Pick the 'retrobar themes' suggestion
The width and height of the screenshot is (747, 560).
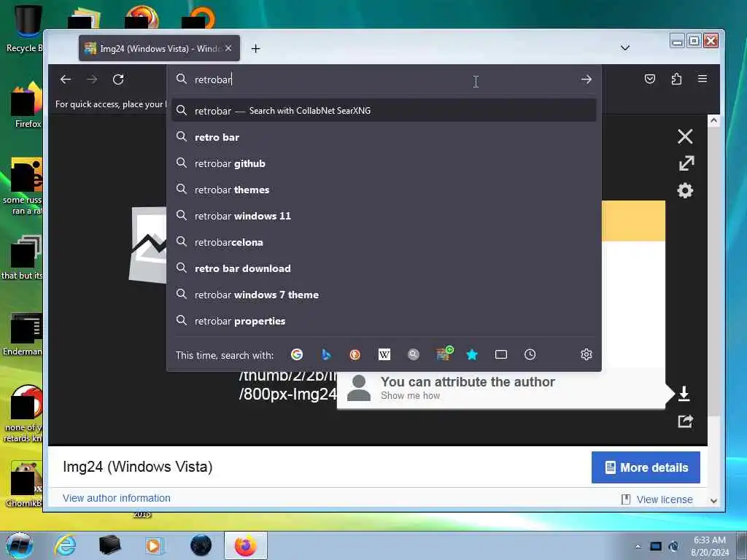384,190
